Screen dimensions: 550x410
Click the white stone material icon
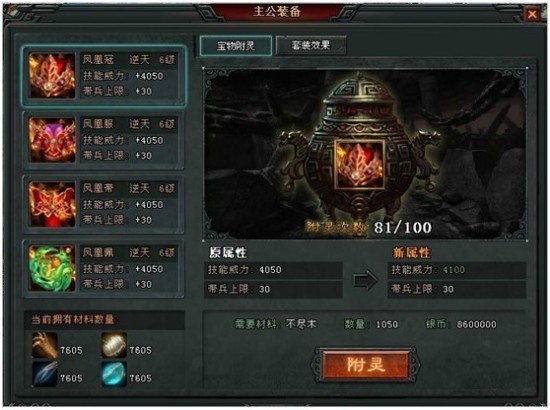[114, 345]
